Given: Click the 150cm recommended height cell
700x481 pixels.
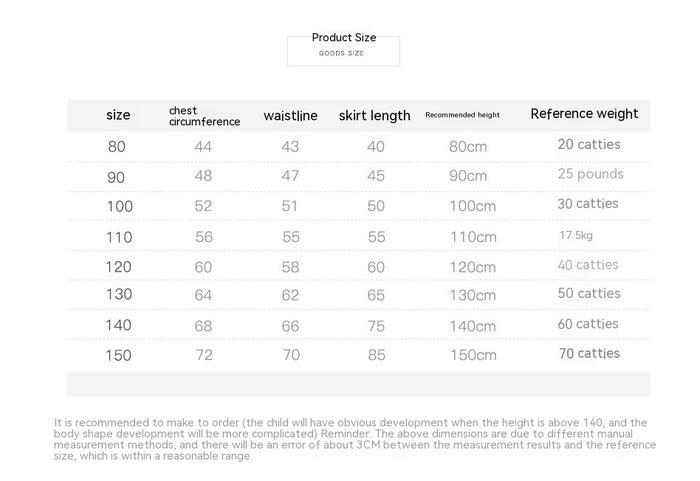Looking at the screenshot, I should (x=473, y=355).
